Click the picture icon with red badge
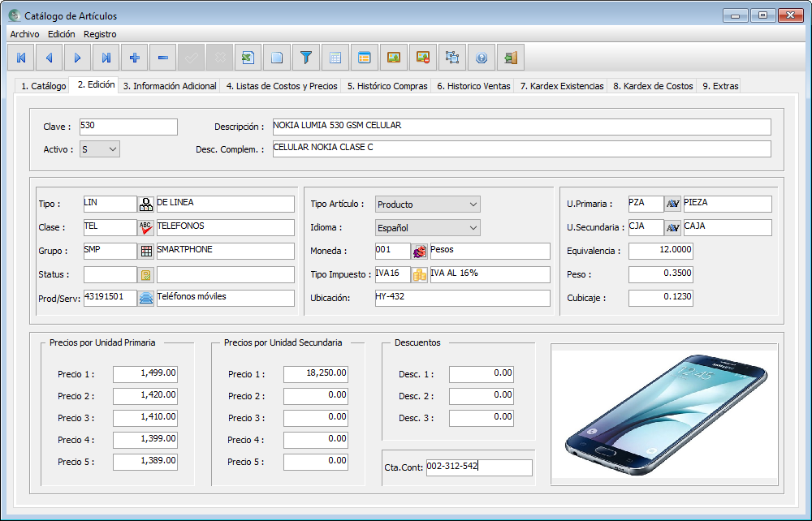The image size is (812, 521). tap(423, 58)
